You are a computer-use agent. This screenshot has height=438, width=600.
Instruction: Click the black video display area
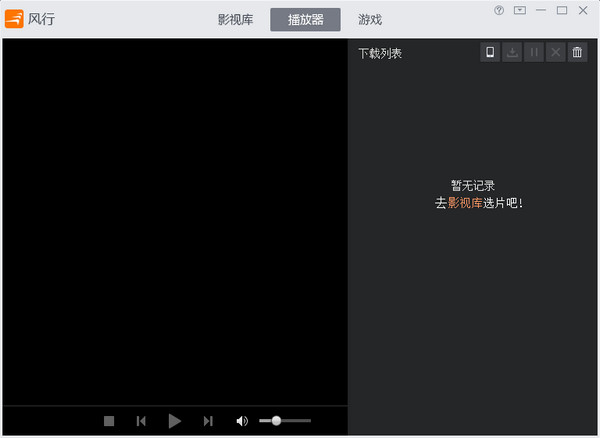pos(175,222)
